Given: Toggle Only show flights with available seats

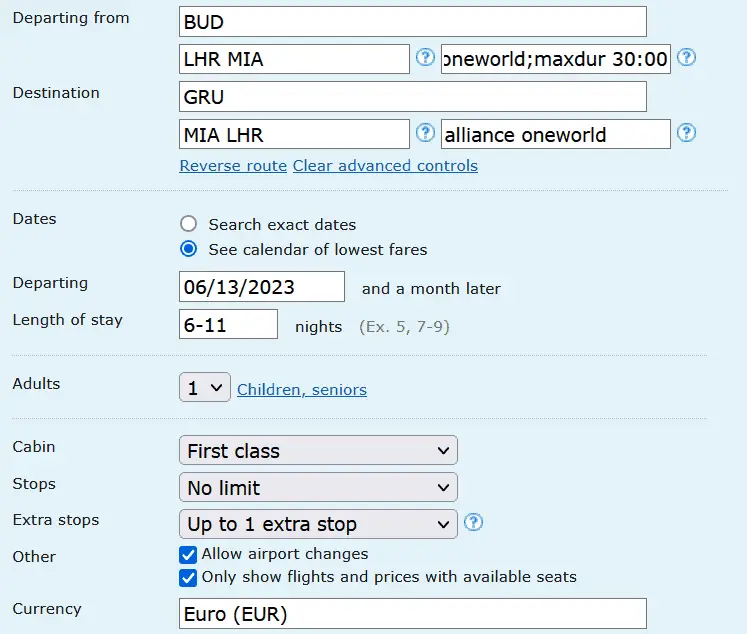Looking at the screenshot, I should [187, 577].
